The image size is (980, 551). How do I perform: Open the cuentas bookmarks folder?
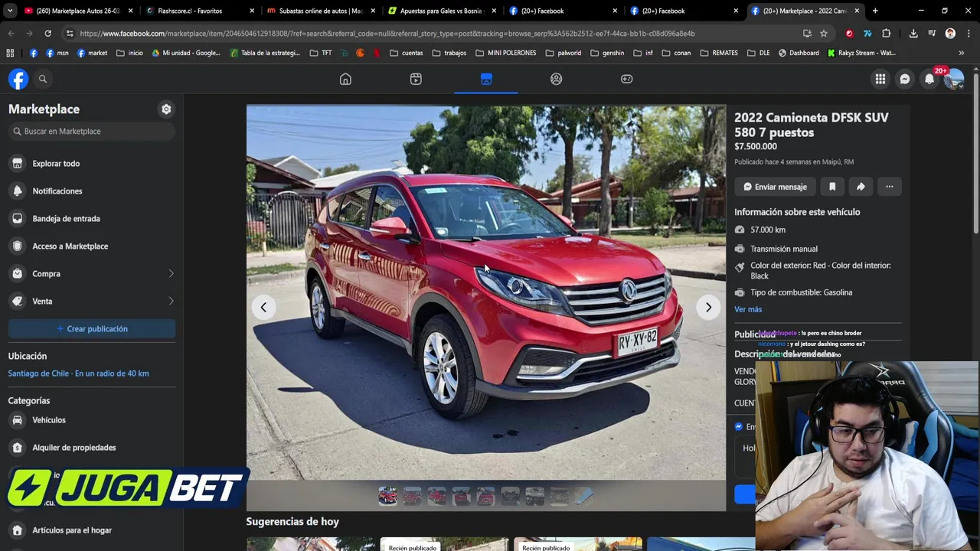[407, 53]
